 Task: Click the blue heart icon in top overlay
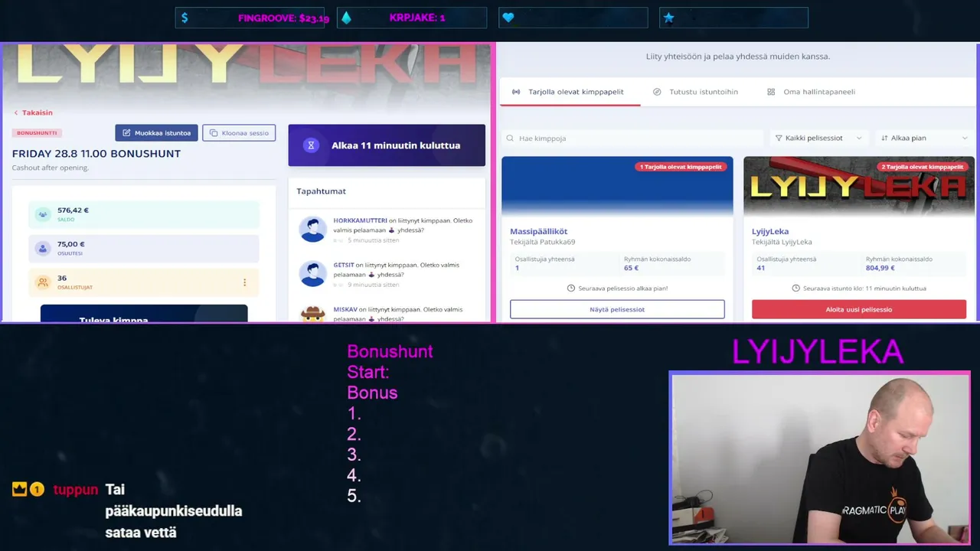(x=508, y=18)
